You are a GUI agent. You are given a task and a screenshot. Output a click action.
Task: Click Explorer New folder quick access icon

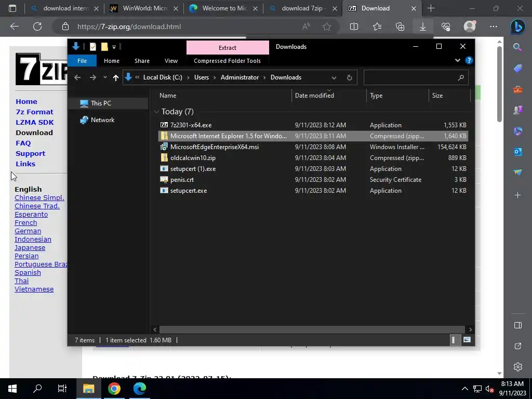click(104, 47)
